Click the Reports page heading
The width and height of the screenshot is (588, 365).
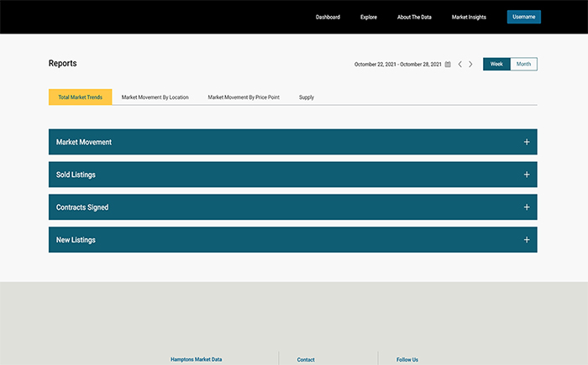pyautogui.click(x=63, y=63)
